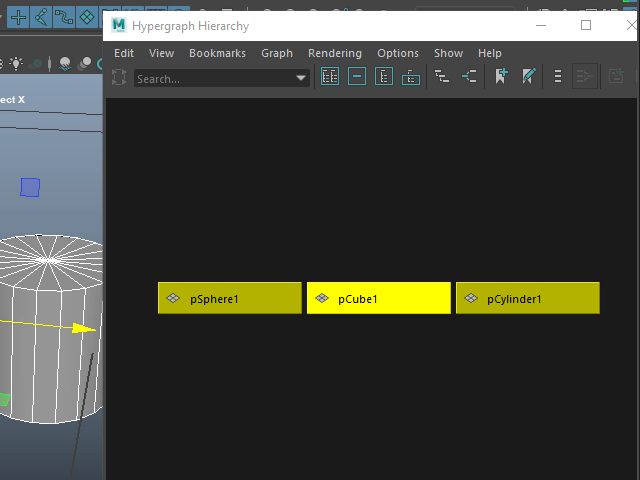Click the Frame Hierarchy icon
640x480 pixels.
(384, 77)
